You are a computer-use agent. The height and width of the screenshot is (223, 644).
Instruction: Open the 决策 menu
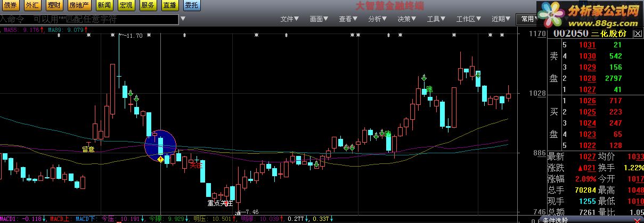407,19
